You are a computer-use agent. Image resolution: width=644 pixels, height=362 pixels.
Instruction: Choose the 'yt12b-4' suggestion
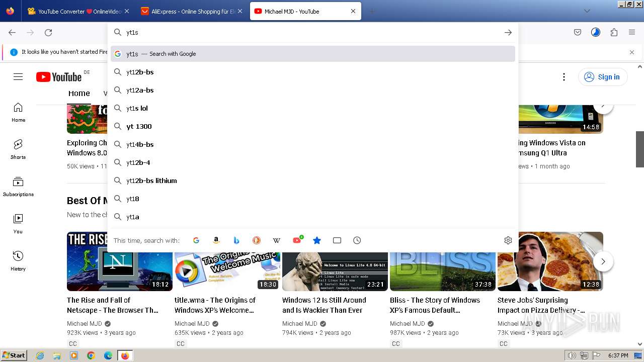[313, 162]
